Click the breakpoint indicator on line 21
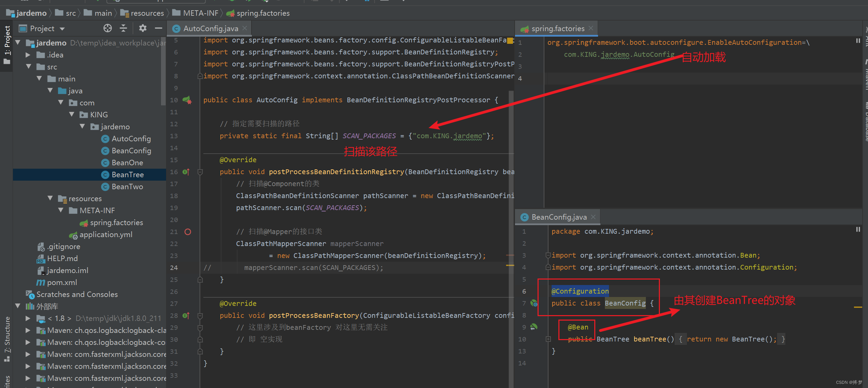This screenshot has width=868, height=388. 188,232
